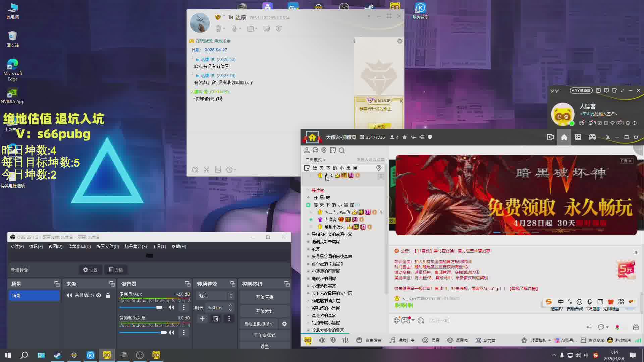Open the 自由模式 channel mode dropdown
This screenshot has height=362, width=644.
coord(315,160)
